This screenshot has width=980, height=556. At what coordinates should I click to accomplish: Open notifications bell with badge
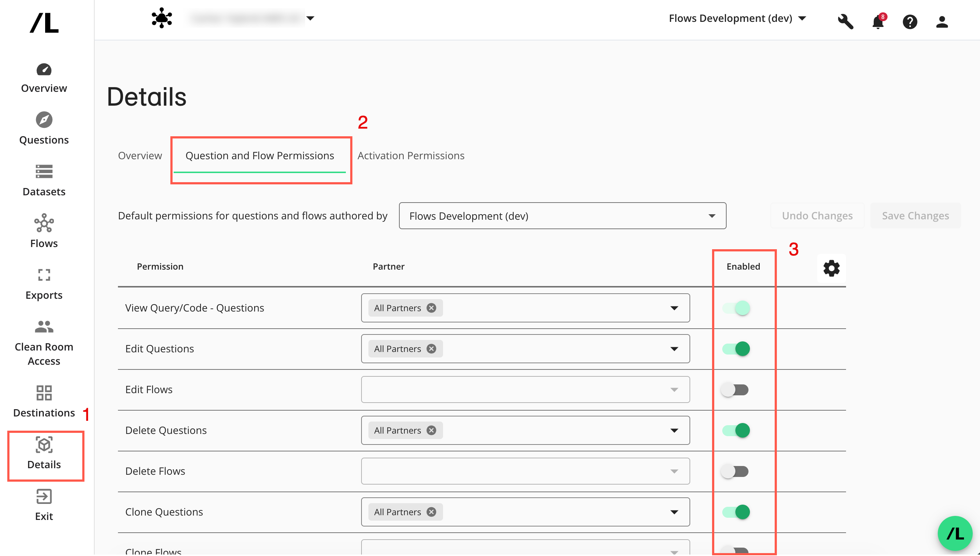click(x=878, y=21)
